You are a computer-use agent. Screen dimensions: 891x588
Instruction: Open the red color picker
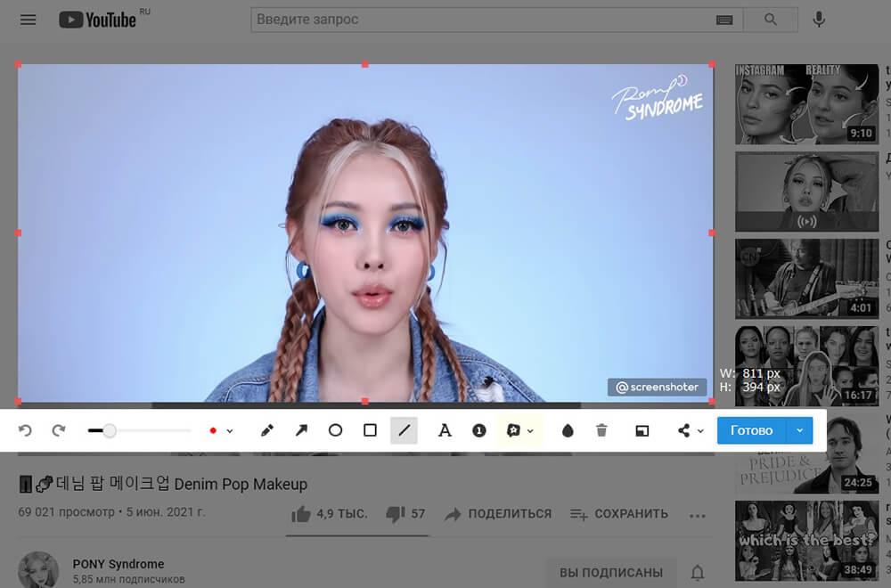coord(213,430)
